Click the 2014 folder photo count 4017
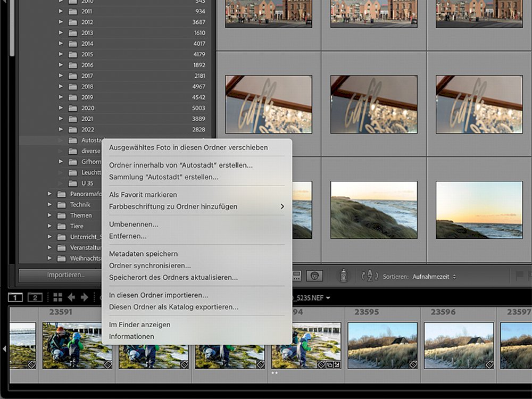This screenshot has width=532, height=399. 199,44
